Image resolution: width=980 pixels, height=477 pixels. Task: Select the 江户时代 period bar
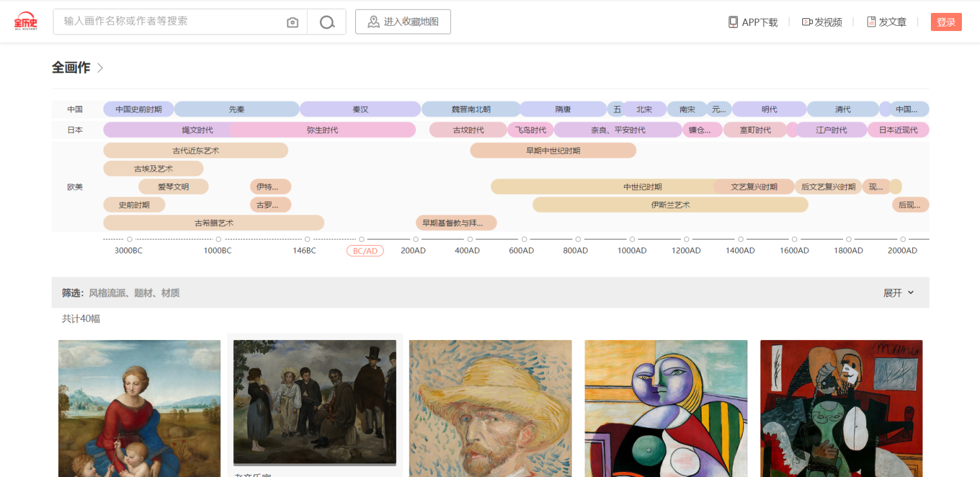pyautogui.click(x=831, y=130)
